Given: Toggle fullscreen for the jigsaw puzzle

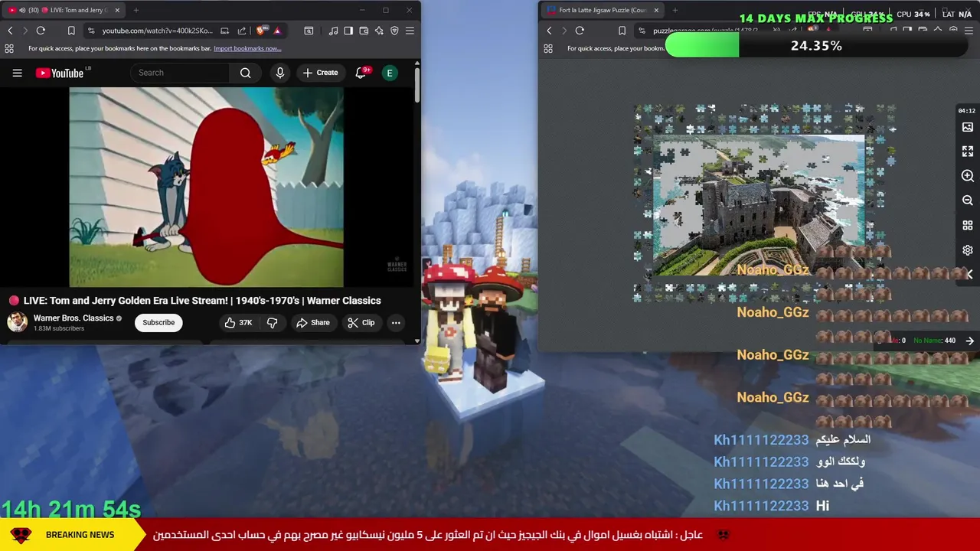Looking at the screenshot, I should click(x=968, y=152).
